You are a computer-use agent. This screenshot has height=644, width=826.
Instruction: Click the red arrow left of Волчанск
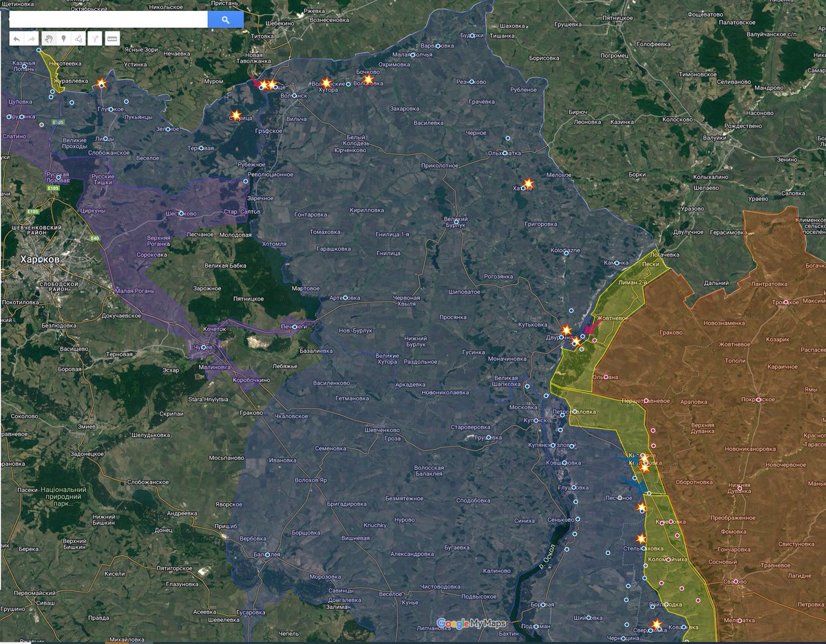pyautogui.click(x=254, y=83)
